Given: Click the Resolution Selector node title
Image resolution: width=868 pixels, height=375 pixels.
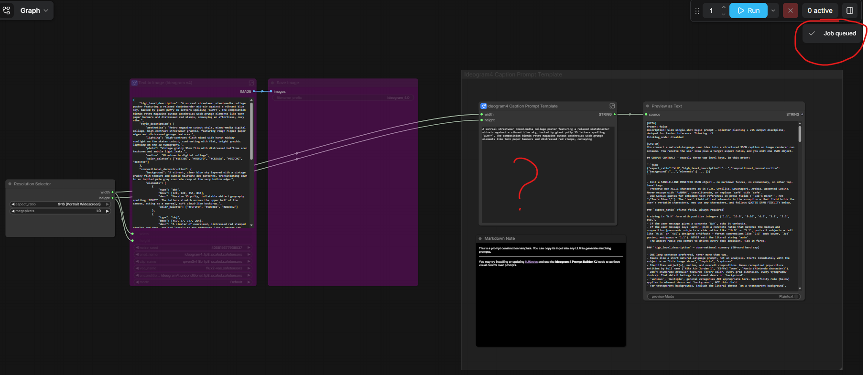Looking at the screenshot, I should point(33,184).
